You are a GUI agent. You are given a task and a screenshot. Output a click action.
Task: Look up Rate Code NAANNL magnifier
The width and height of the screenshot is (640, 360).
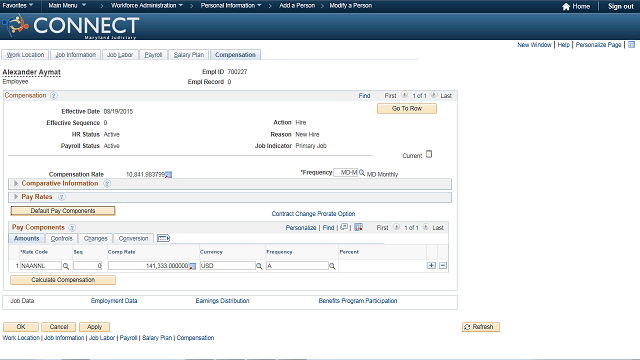point(66,266)
